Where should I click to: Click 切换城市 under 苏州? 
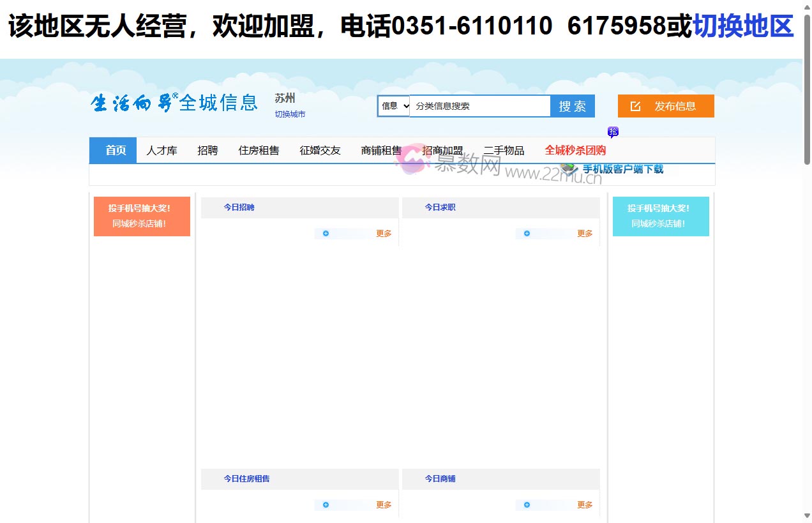(x=290, y=114)
